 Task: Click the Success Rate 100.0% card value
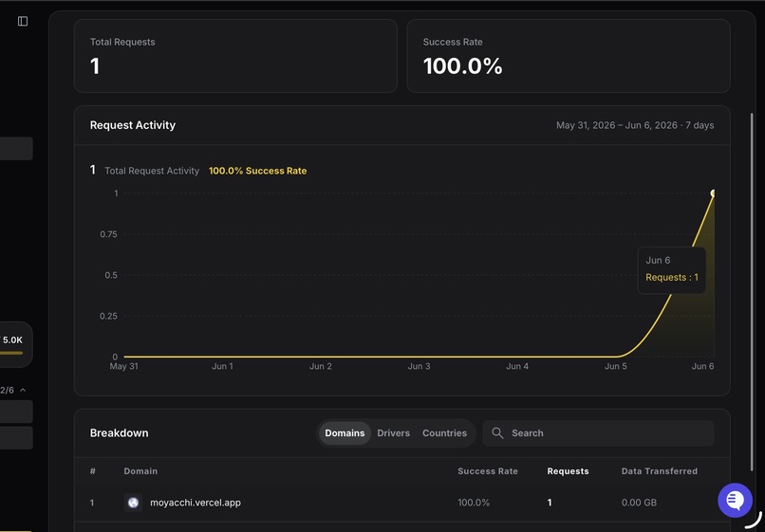point(462,66)
